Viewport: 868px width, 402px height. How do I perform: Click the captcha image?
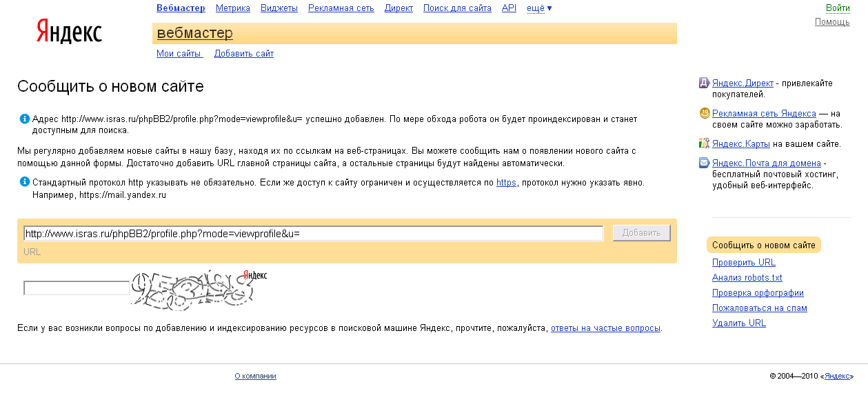point(199,290)
